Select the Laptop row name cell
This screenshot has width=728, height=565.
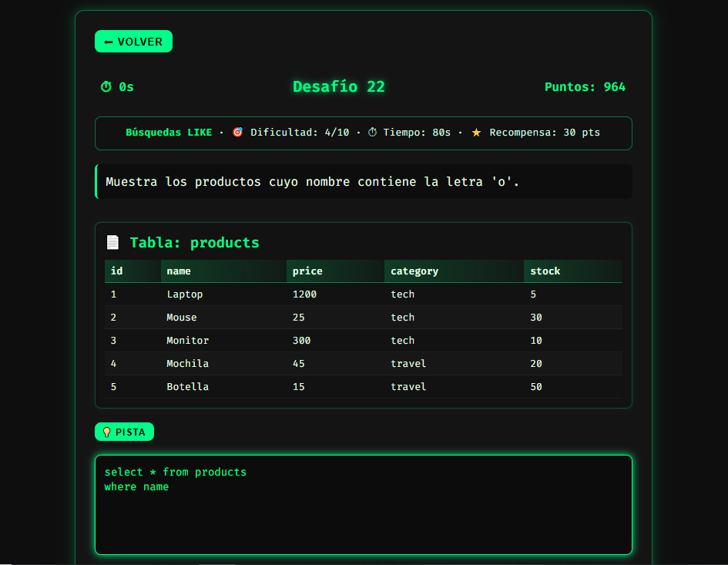185,294
